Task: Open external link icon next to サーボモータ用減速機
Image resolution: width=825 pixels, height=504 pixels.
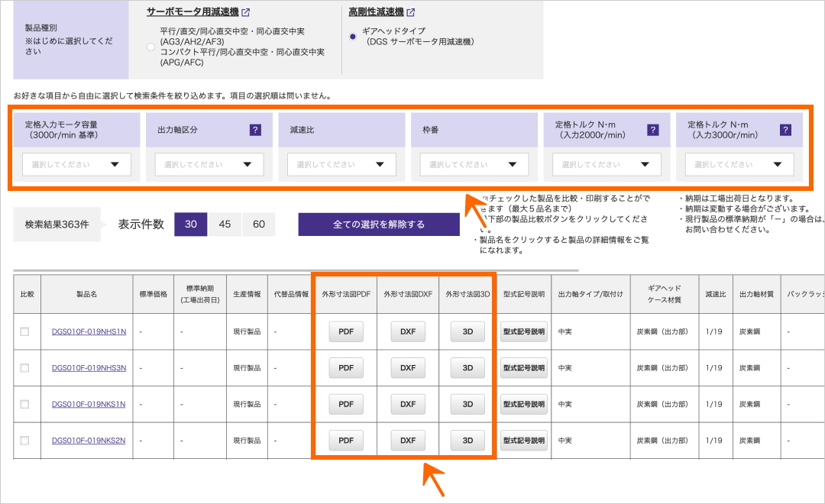Action: pyautogui.click(x=246, y=12)
